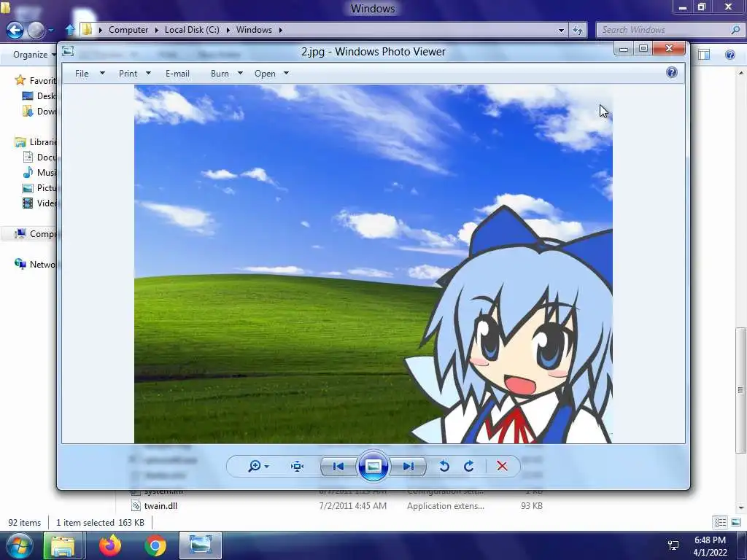The height and width of the screenshot is (560, 747).
Task: Open the Organize menu in Explorer
Action: pos(34,54)
